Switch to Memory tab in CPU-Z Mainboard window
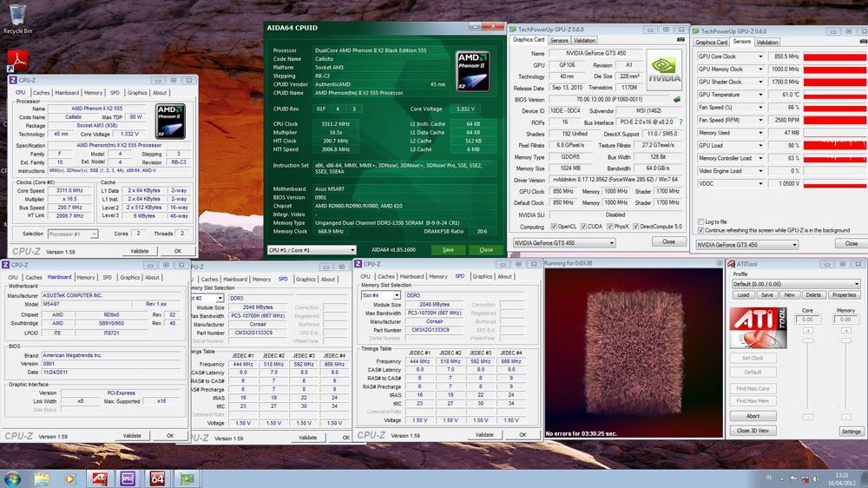The width and height of the screenshot is (868, 488). [x=85, y=277]
